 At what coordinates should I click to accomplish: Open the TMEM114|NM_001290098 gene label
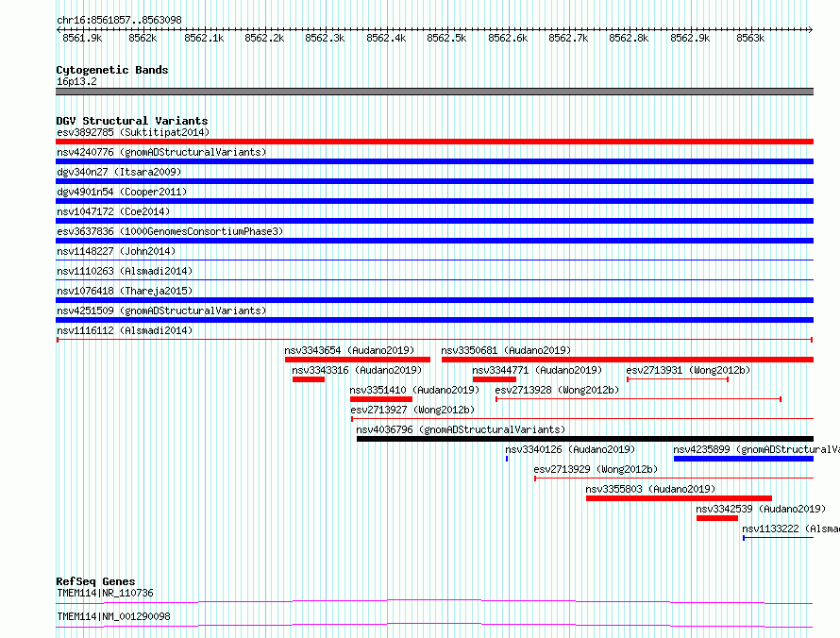click(x=113, y=616)
